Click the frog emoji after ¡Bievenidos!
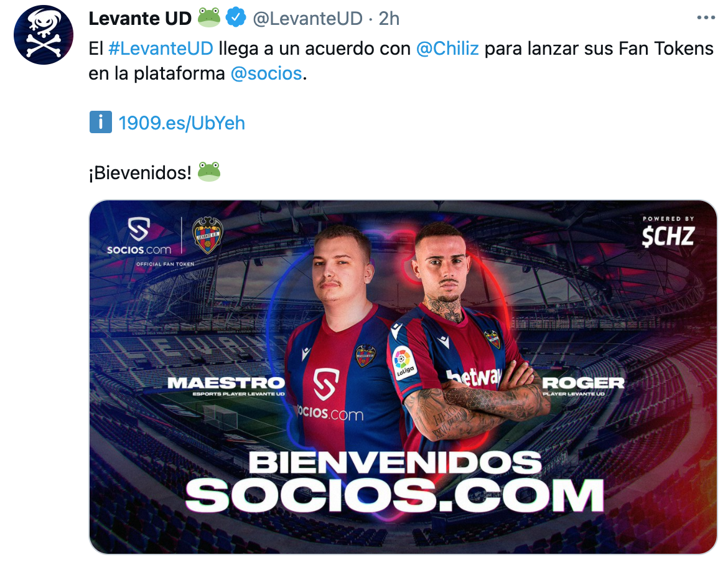 (x=209, y=172)
